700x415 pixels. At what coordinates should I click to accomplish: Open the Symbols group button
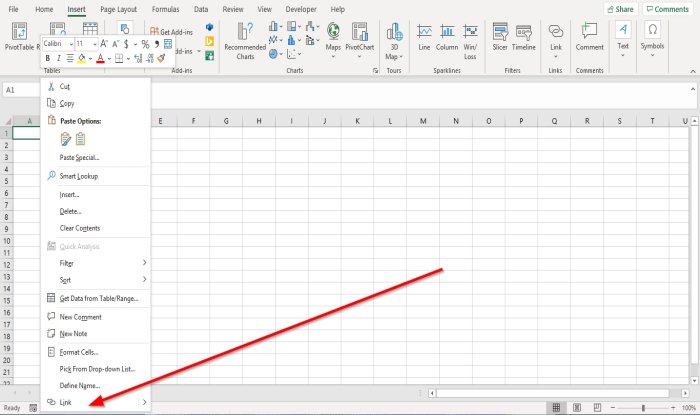coord(652,39)
